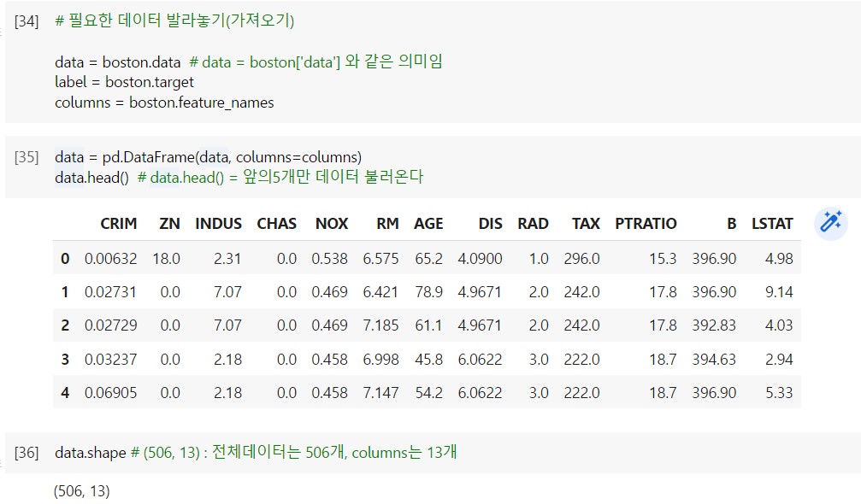Click NOX value 0.538
The height and width of the screenshot is (504, 861).
[329, 259]
